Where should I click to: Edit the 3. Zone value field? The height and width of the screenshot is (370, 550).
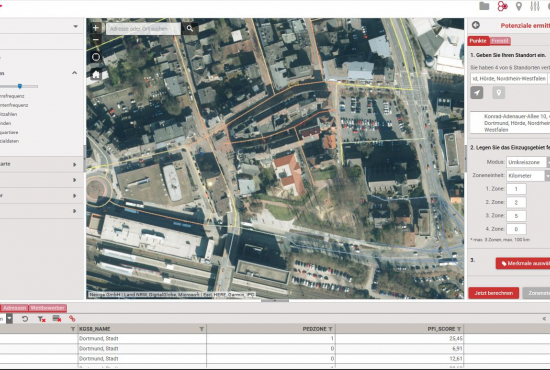pos(516,216)
